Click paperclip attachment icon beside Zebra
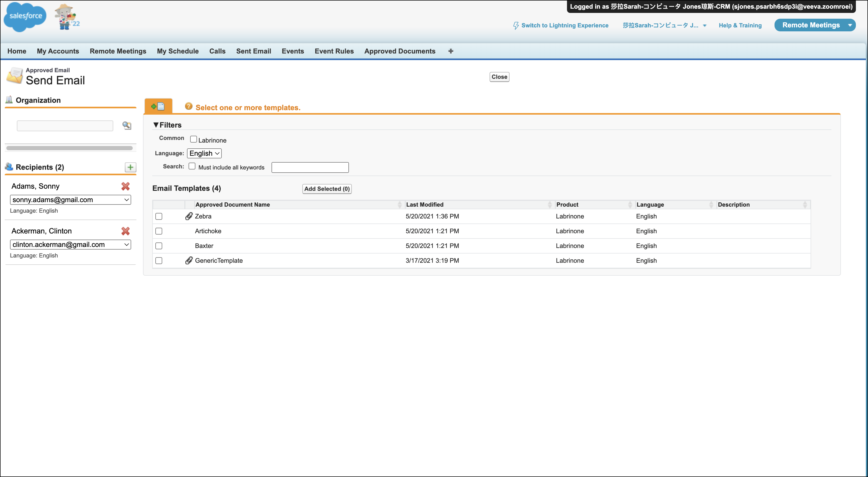This screenshot has height=477, width=868. coord(189,216)
